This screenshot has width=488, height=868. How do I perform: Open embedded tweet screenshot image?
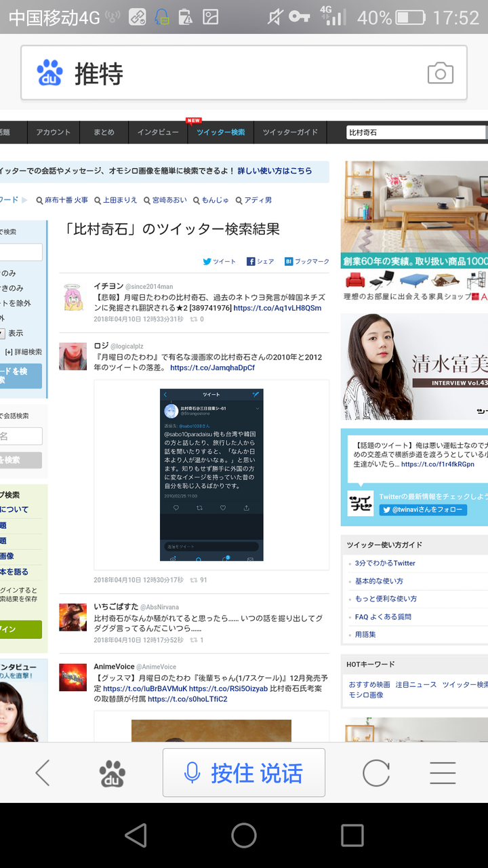211,475
